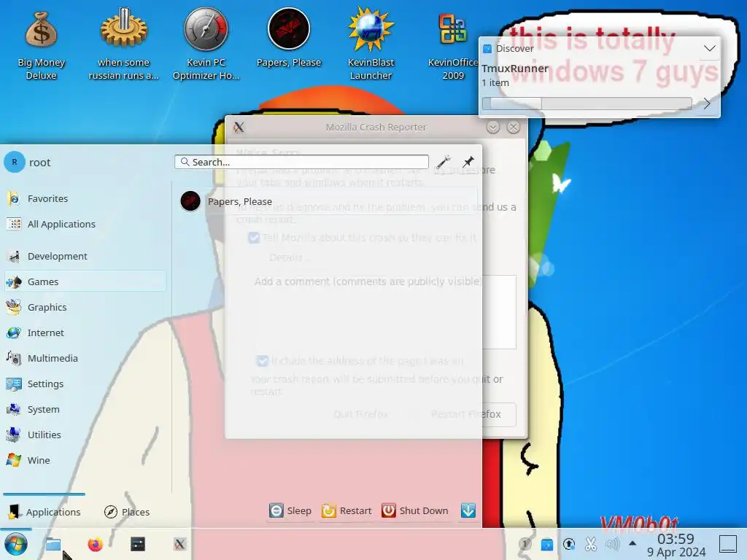Open the clipboard scissors tray icon
The width and height of the screenshot is (747, 560).
[591, 544]
